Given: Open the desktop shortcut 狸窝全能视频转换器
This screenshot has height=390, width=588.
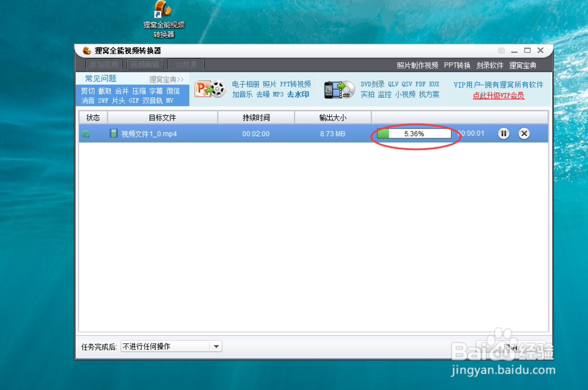Looking at the screenshot, I should click(x=163, y=20).
